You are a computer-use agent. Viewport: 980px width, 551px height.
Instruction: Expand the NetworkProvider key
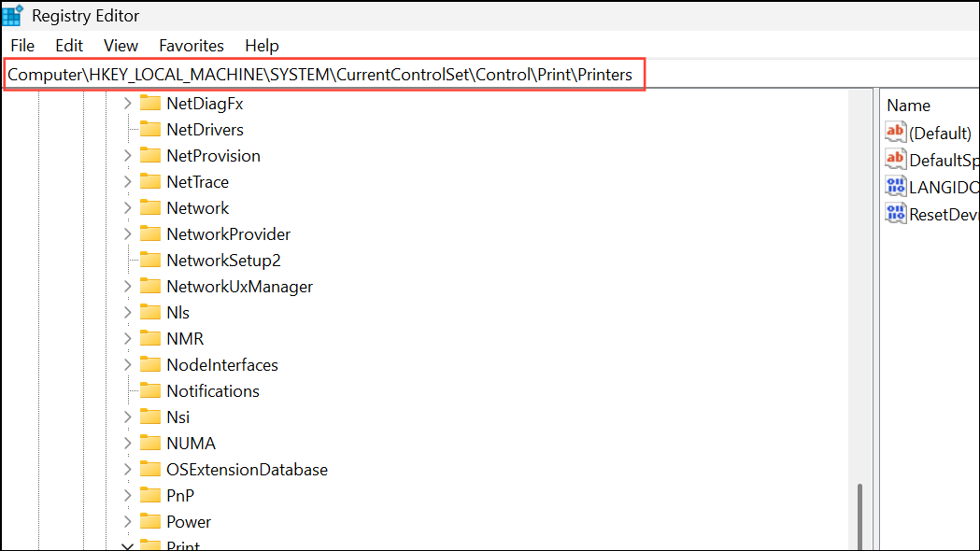(127, 233)
